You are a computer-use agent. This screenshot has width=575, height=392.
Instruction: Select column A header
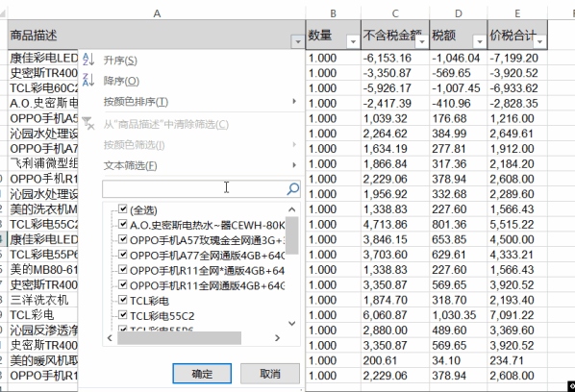pos(157,13)
